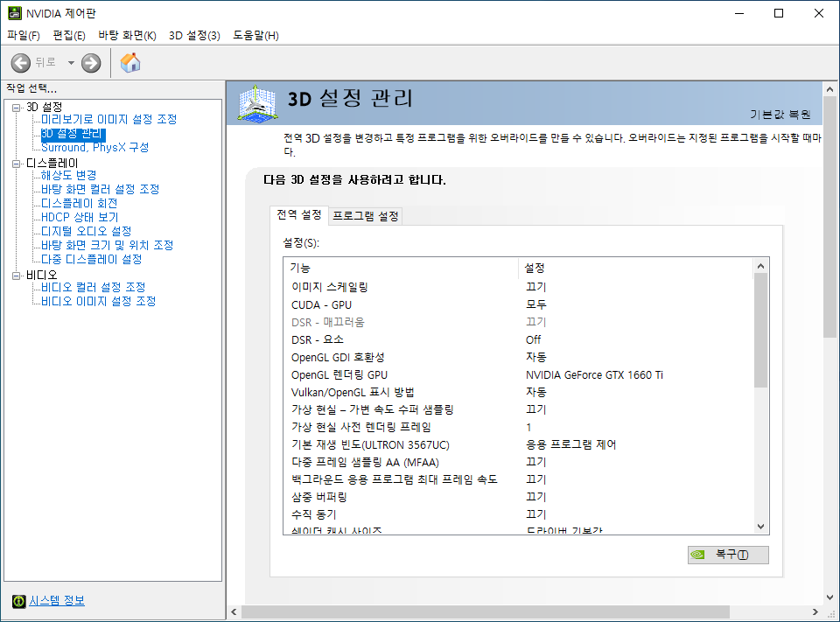This screenshot has width=840, height=622.
Task: Select the 삼중 버퍼링 setting row
Action: tap(518, 497)
